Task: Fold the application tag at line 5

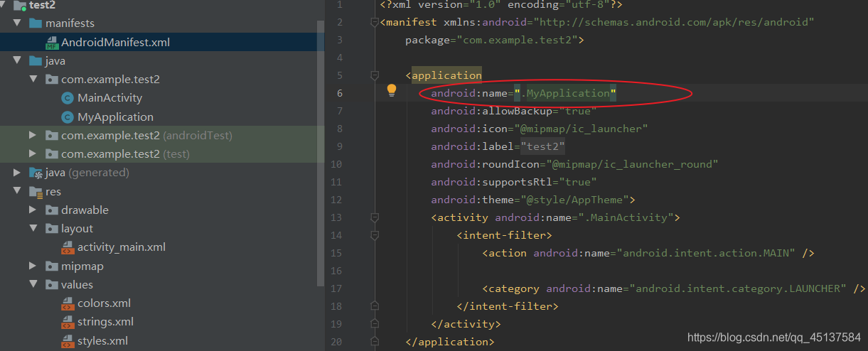Action: coord(375,76)
